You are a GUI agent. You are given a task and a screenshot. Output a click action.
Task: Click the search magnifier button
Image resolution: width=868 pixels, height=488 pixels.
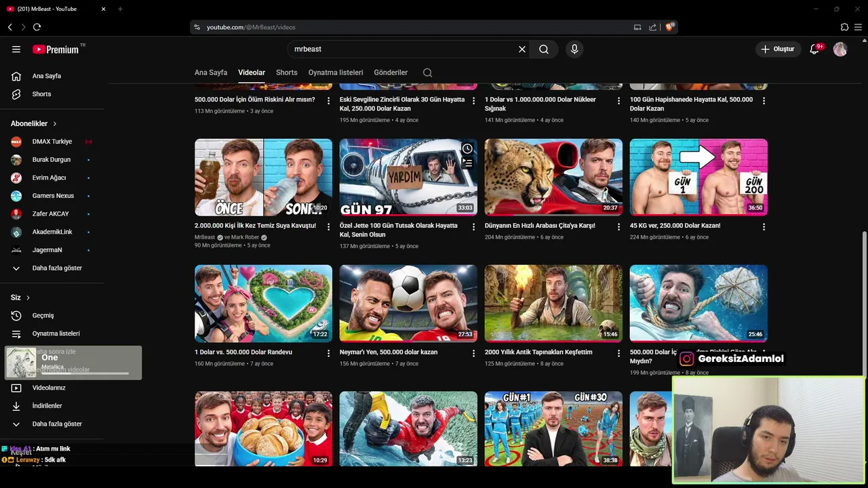[x=544, y=49]
